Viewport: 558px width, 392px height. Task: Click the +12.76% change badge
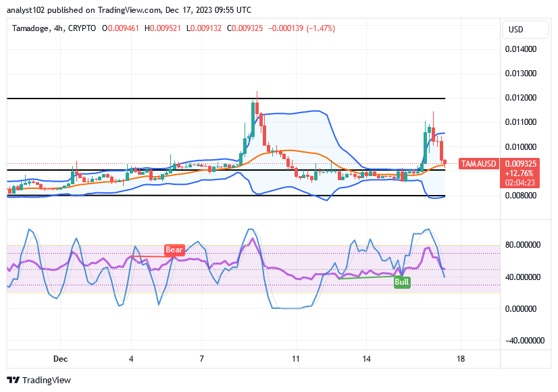[x=519, y=173]
